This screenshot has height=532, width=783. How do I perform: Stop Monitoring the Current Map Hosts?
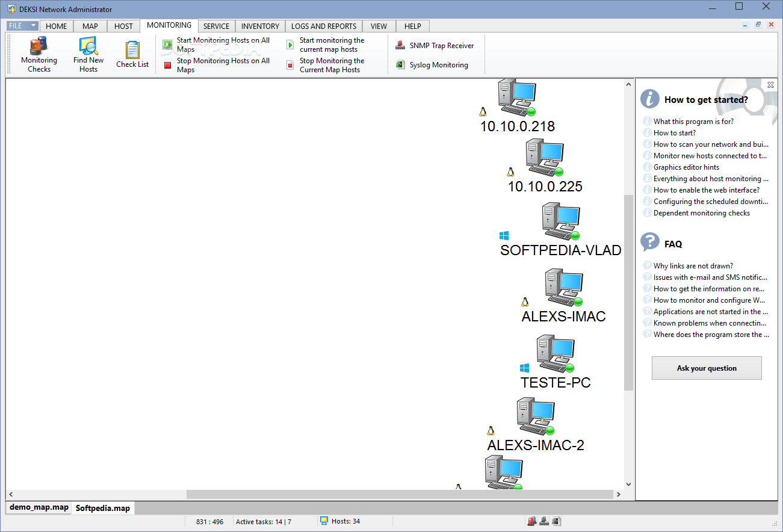click(x=325, y=65)
